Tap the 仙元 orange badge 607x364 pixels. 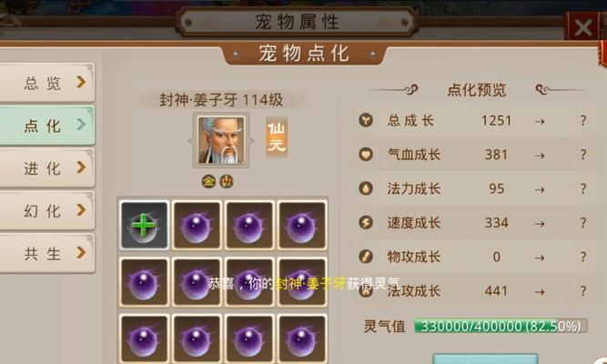(x=277, y=137)
